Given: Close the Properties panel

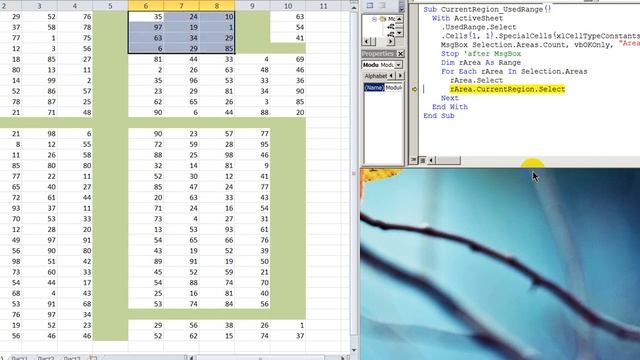Looking at the screenshot, I should [400, 53].
